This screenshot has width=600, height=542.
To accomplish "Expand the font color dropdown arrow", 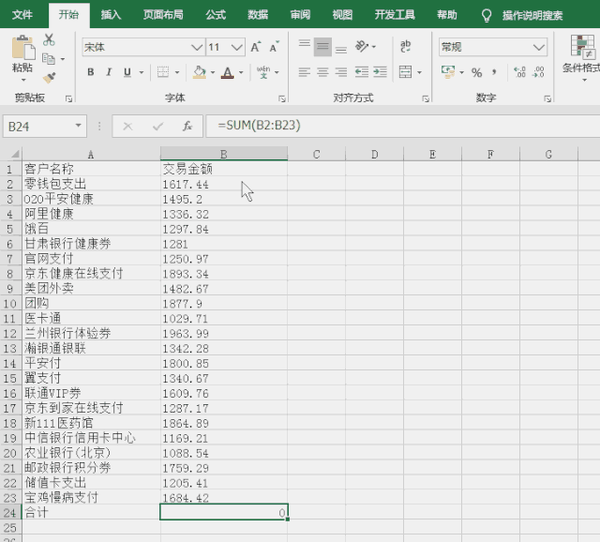I will [x=241, y=72].
